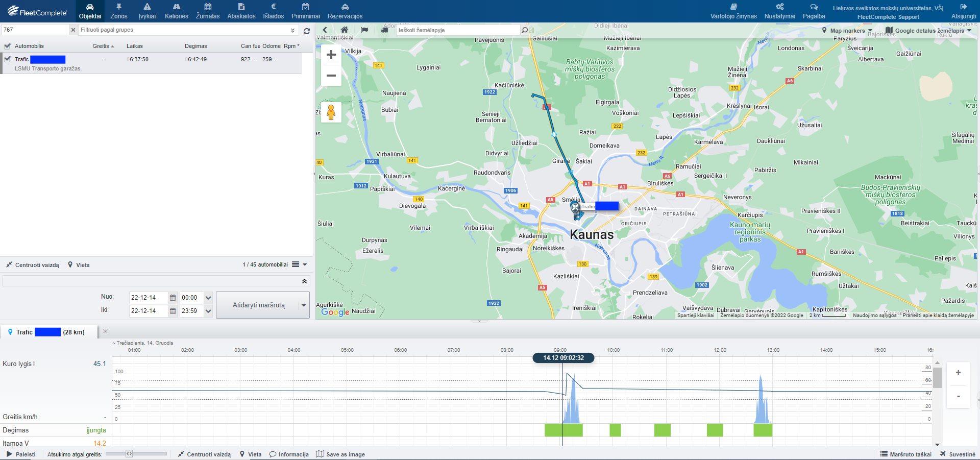Image resolution: width=980 pixels, height=460 pixels.
Task: Expand Filtruoti pagal grupes dropdown
Action: (292, 30)
